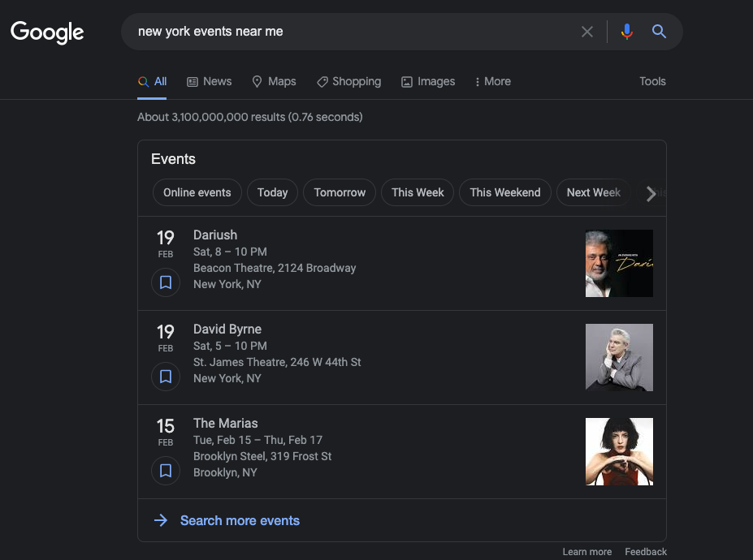Click the 'Sat, 8 – 10 PM' time text
Viewport: 753px width, 560px height.
pyautogui.click(x=230, y=252)
